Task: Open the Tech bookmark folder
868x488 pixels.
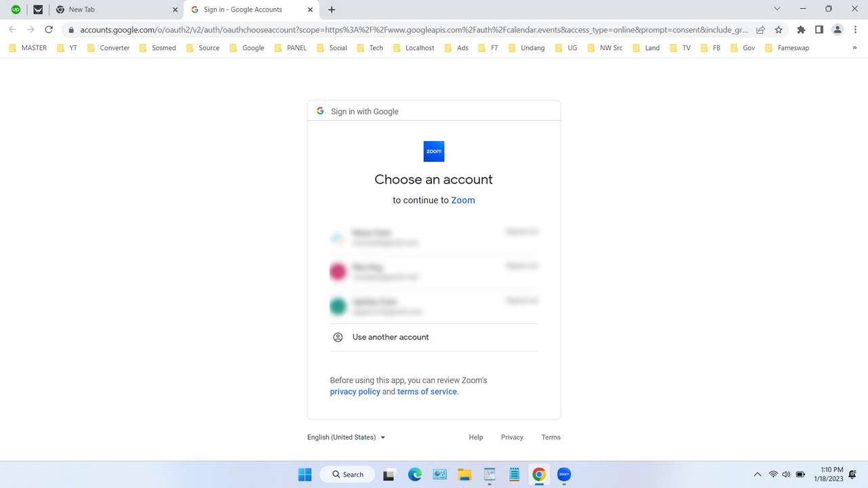Action: click(370, 48)
